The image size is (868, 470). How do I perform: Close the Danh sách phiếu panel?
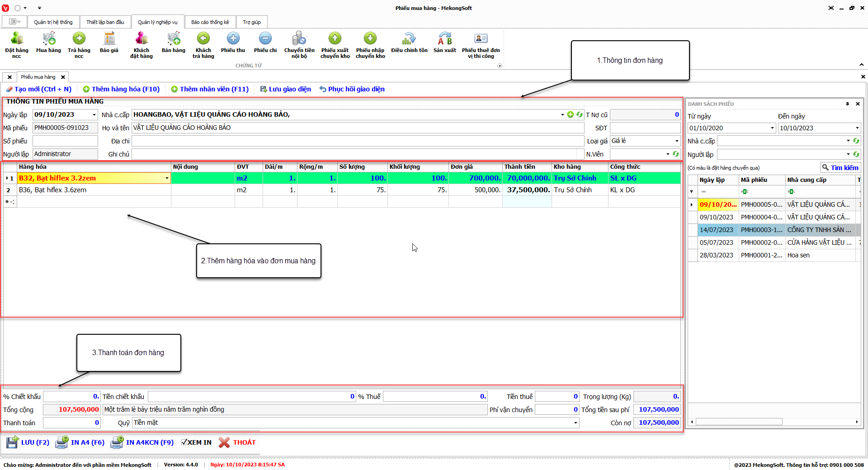[x=858, y=104]
